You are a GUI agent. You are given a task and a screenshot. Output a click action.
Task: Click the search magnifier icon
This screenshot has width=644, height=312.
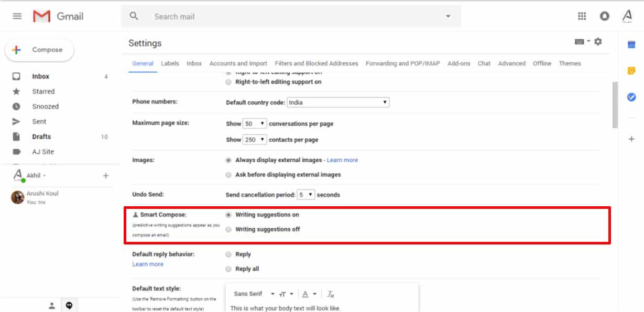(134, 16)
